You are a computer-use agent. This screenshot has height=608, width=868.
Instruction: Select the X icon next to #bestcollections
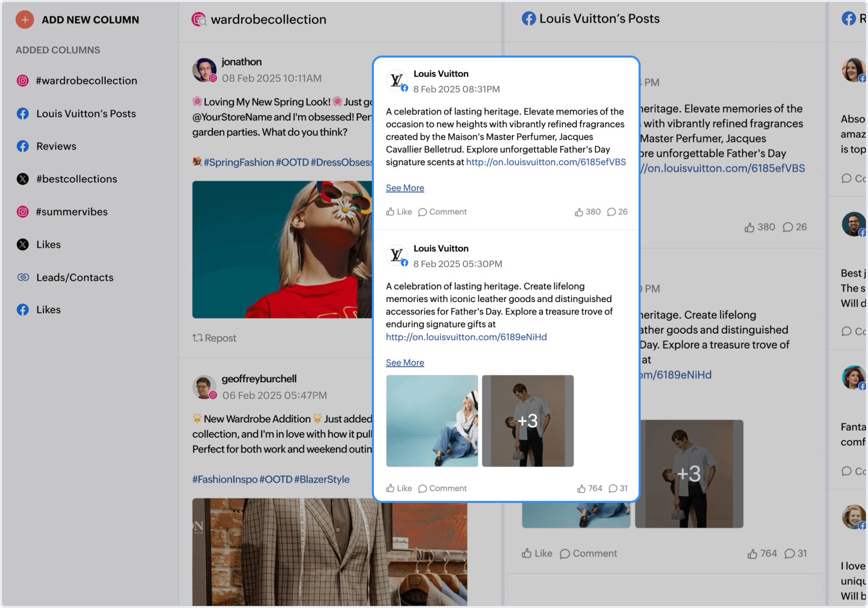coord(23,179)
